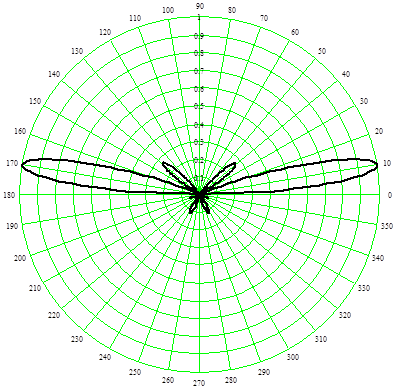Image resolution: width=396 pixels, height=388 pixels.
Task: Click the 45-ish label reading 40 degrees
Action: coord(346,74)
